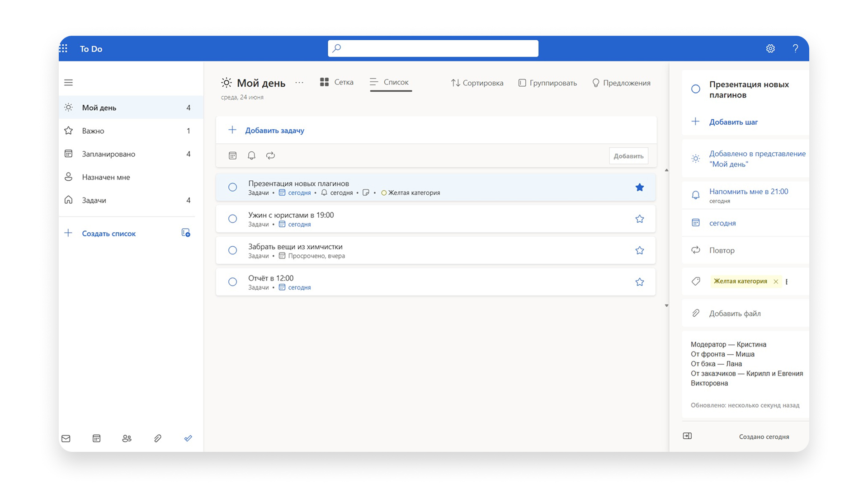The width and height of the screenshot is (868, 488).
Task: Click the Добавить button
Action: pos(628,156)
